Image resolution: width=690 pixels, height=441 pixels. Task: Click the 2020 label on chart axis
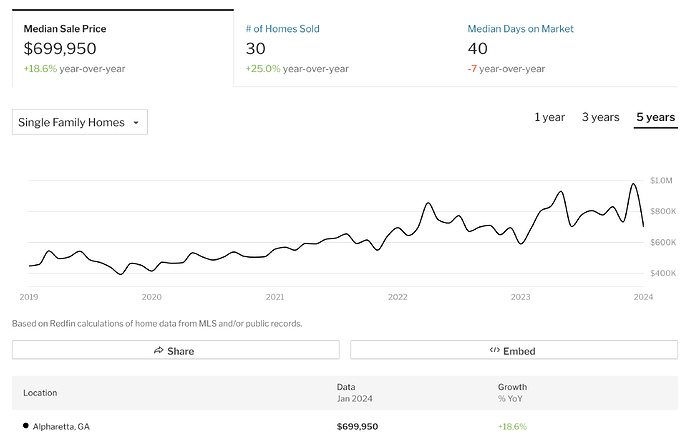click(151, 297)
